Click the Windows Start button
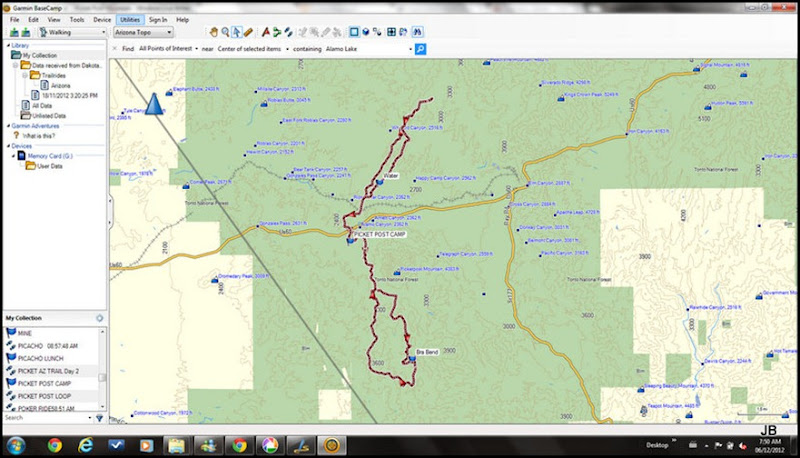This screenshot has height=458, width=800. pyautogui.click(x=15, y=446)
